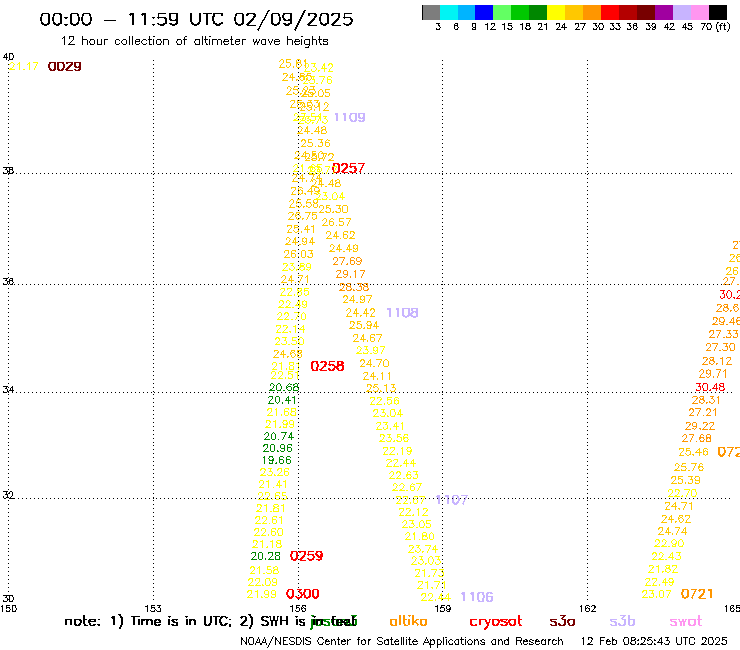Click the wave height value '29.71'
This screenshot has height=650, width=740.
[x=713, y=374]
